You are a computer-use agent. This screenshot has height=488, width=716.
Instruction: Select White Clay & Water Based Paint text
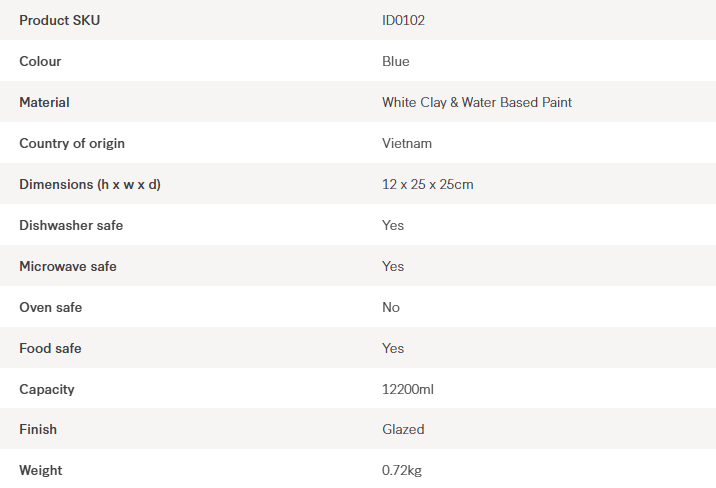point(477,102)
